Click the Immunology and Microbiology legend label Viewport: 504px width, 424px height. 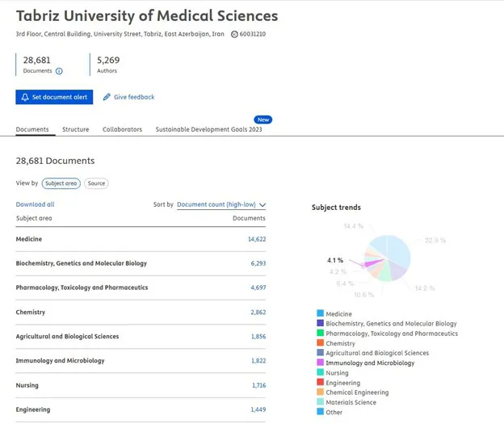370,363
